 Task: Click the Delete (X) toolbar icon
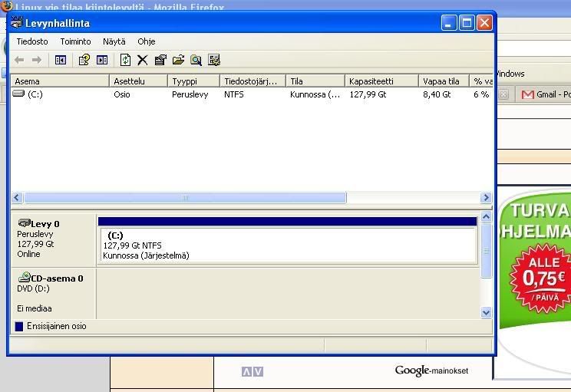coord(142,60)
